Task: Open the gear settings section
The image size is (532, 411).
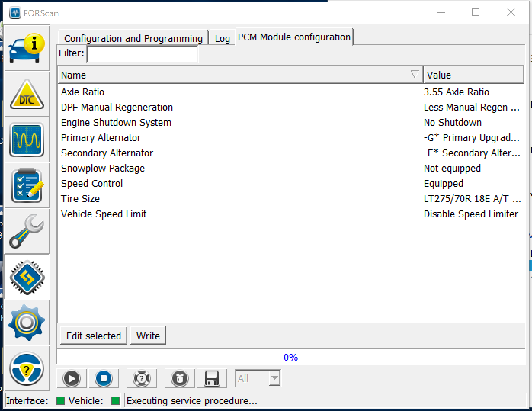Action: (x=27, y=323)
